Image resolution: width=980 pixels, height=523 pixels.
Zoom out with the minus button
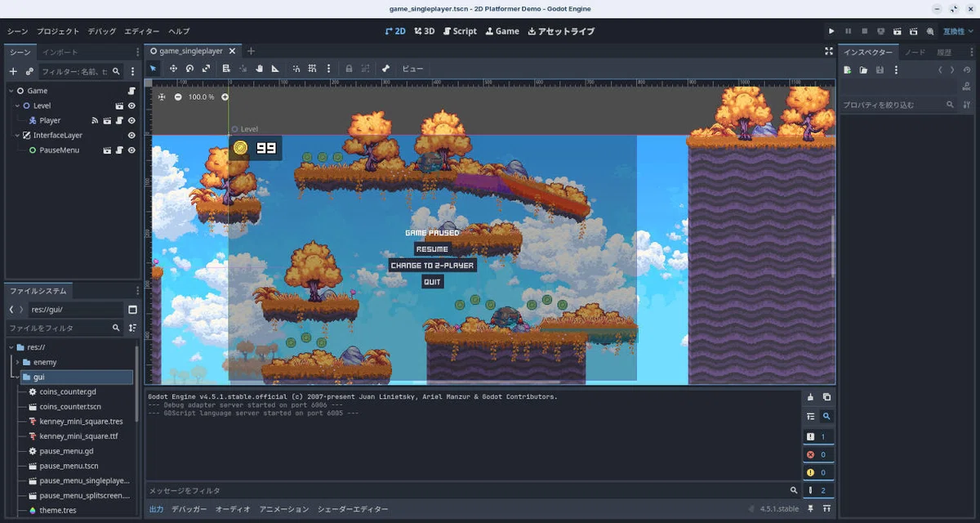(178, 96)
